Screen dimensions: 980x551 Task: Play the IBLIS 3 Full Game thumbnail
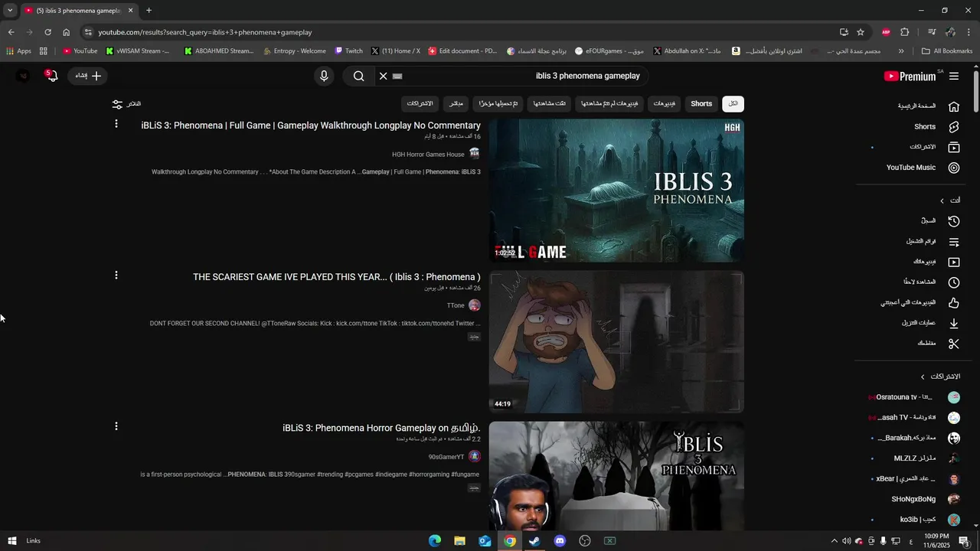(616, 191)
